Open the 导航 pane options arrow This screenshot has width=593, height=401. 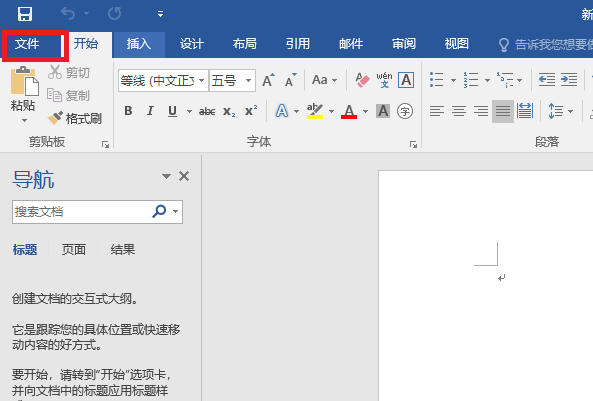pos(166,176)
